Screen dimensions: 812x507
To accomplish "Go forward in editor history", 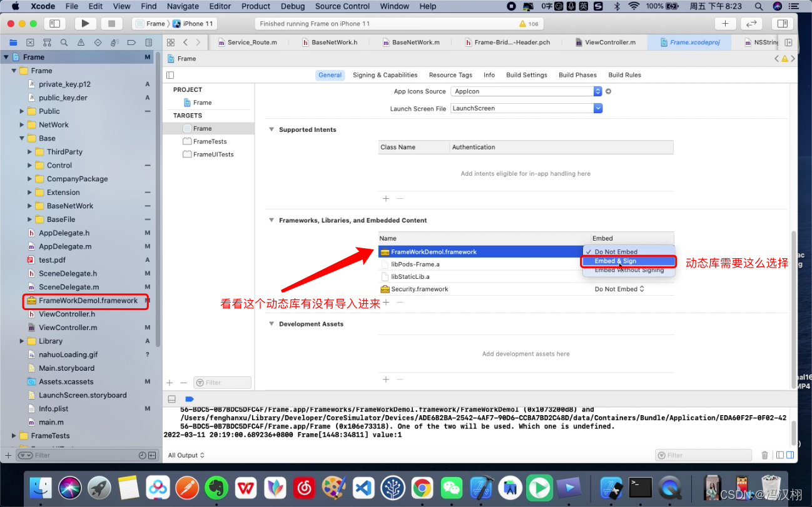I will click(198, 43).
